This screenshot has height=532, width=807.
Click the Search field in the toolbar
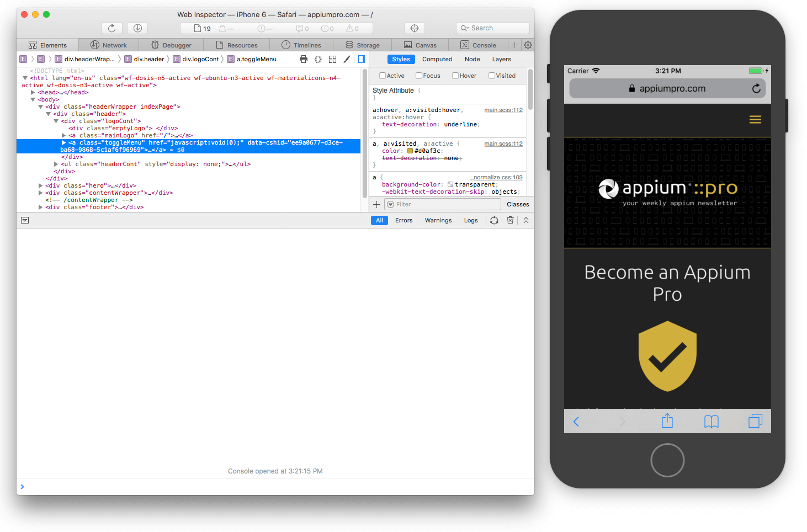tap(493, 28)
